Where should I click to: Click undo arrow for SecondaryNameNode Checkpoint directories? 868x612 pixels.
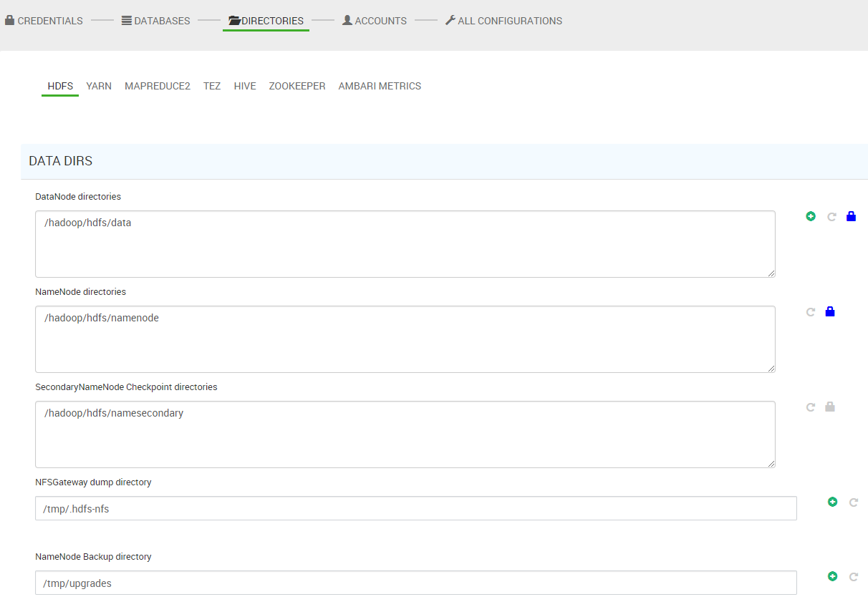click(811, 407)
